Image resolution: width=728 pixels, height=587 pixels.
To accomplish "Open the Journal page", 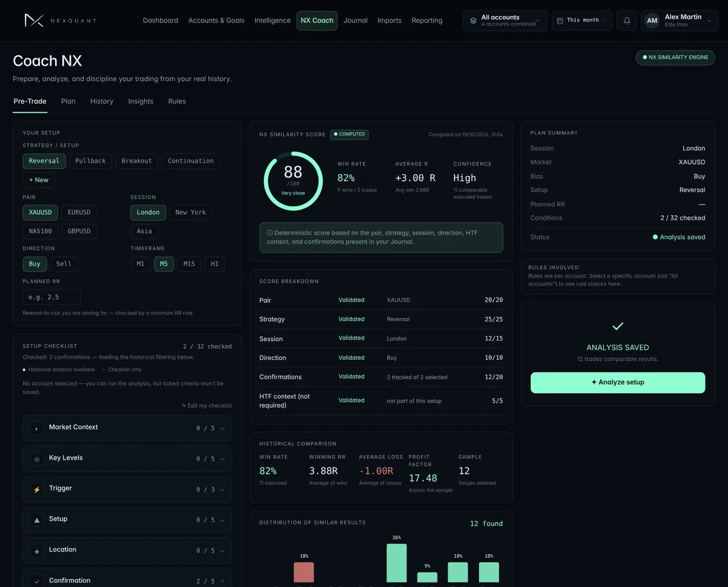I will coord(356,21).
